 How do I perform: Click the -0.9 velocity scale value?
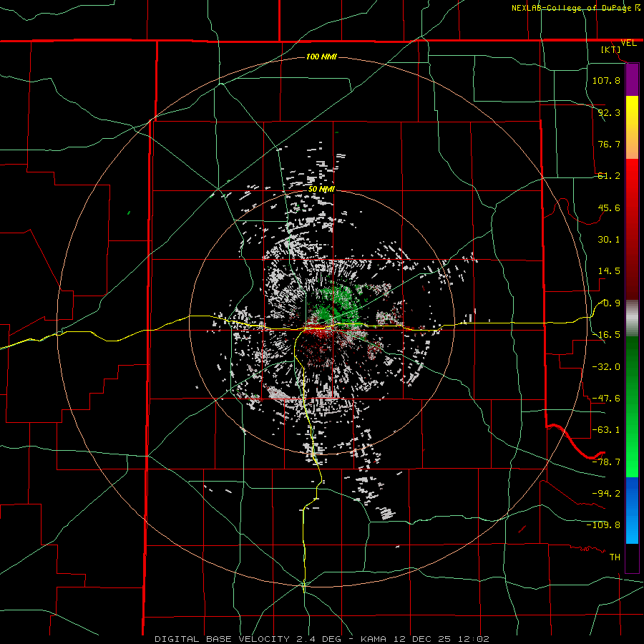610,303
